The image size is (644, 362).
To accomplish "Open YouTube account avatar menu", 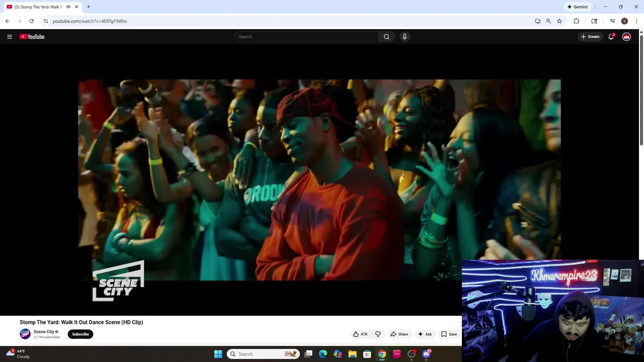I will 626,37.
